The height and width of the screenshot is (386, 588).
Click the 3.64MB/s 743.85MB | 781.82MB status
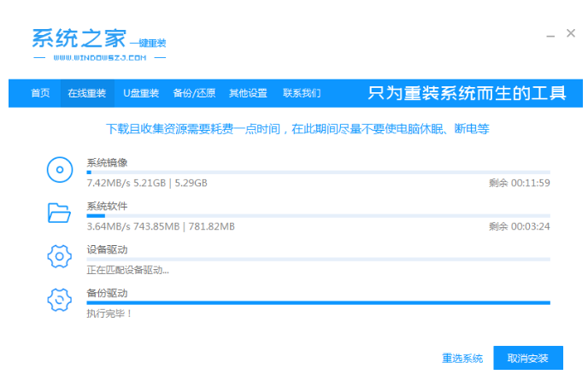click(x=161, y=226)
